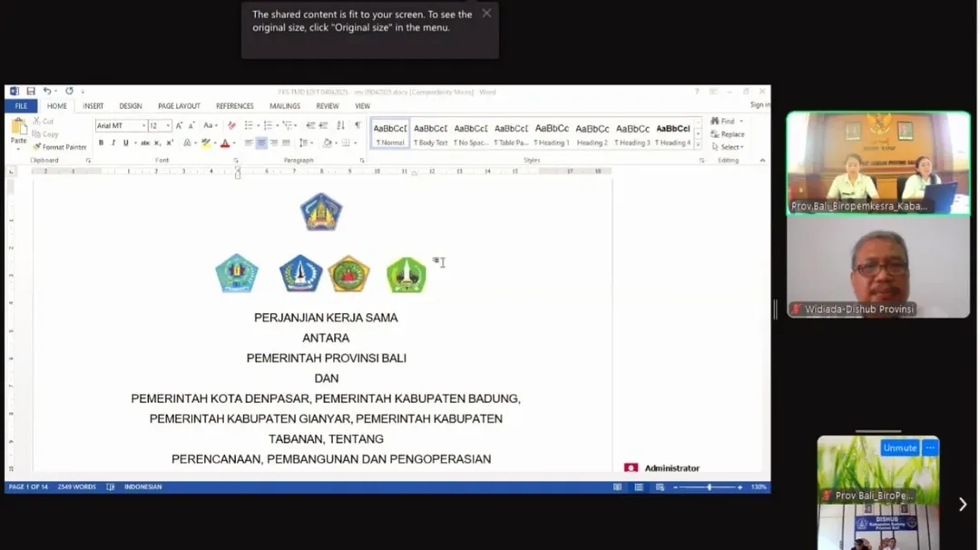The width and height of the screenshot is (980, 550).
Task: Click the yellow Text Highlight Color swatch
Action: (x=206, y=143)
